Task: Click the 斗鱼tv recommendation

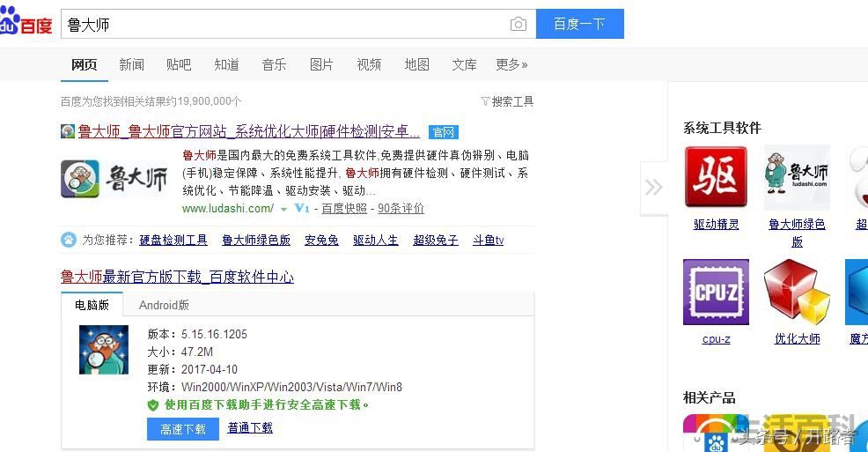Action: 489,240
